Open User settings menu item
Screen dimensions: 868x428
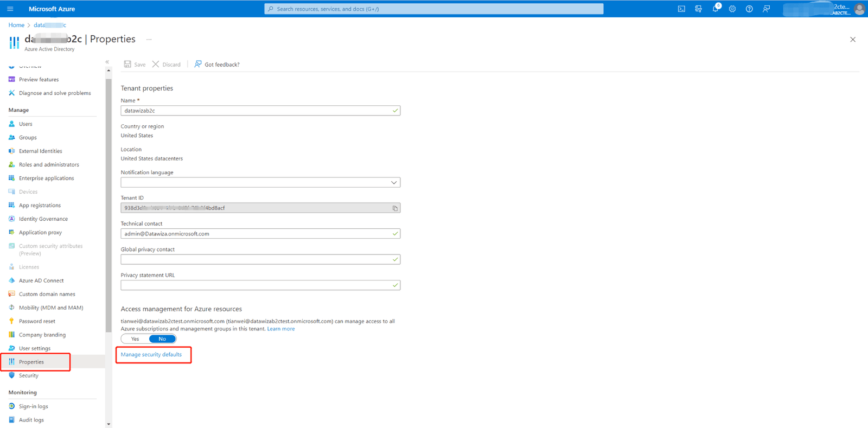pyautogui.click(x=35, y=348)
